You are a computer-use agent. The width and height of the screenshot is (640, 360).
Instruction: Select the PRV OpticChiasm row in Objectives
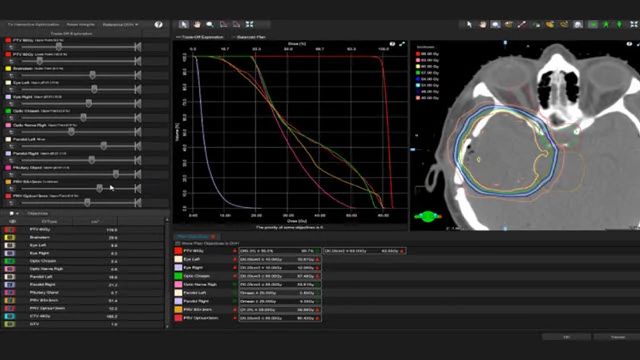[83, 308]
